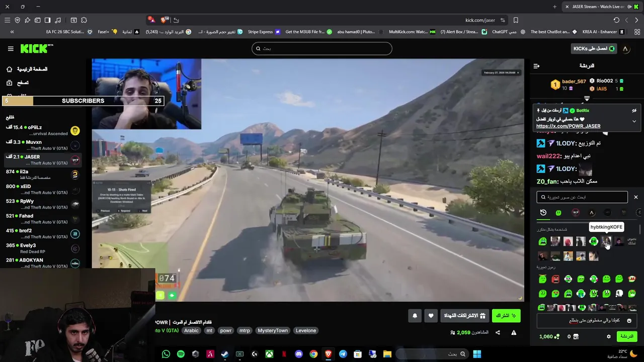The image size is (644, 362).
Task: Open the emoji button in chat input
Action: point(629,321)
